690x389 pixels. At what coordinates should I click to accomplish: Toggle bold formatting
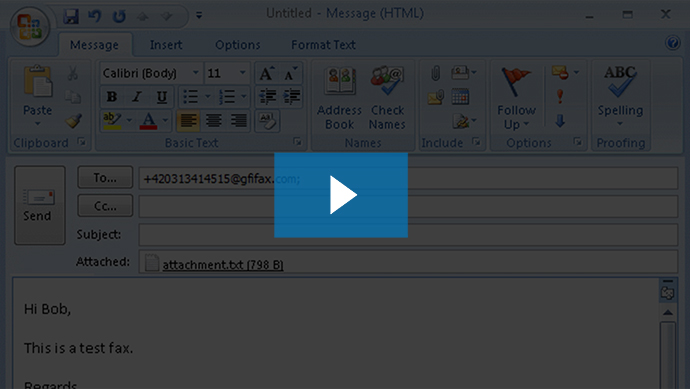(x=112, y=97)
